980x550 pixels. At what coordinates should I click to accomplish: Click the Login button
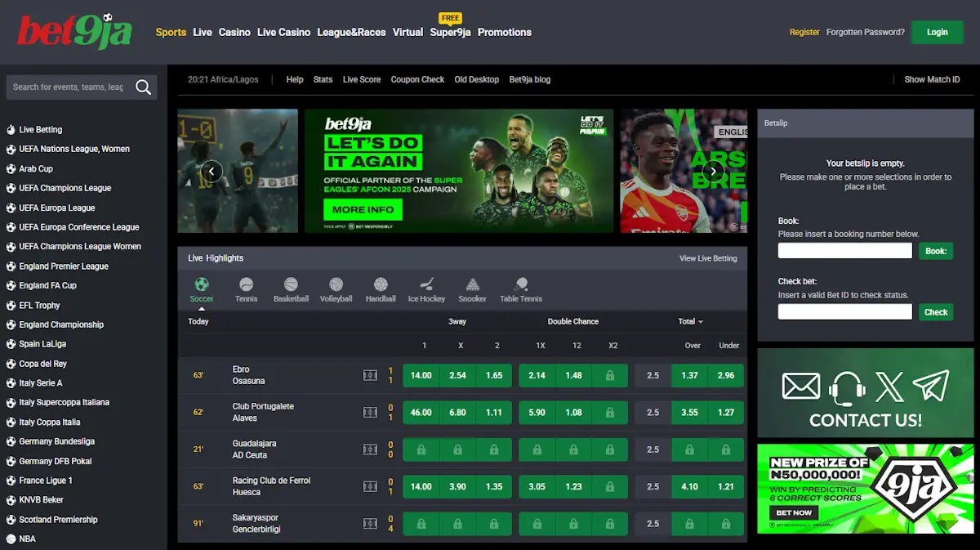point(937,33)
